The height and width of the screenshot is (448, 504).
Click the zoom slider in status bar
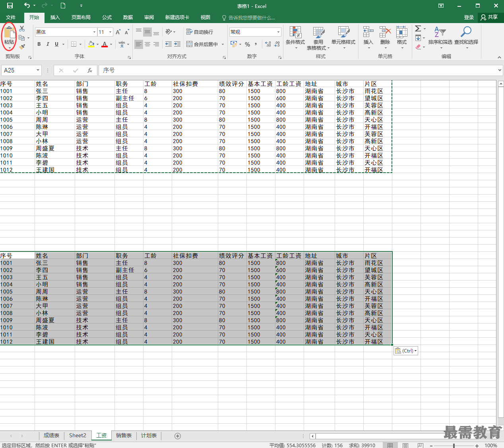click(454, 446)
